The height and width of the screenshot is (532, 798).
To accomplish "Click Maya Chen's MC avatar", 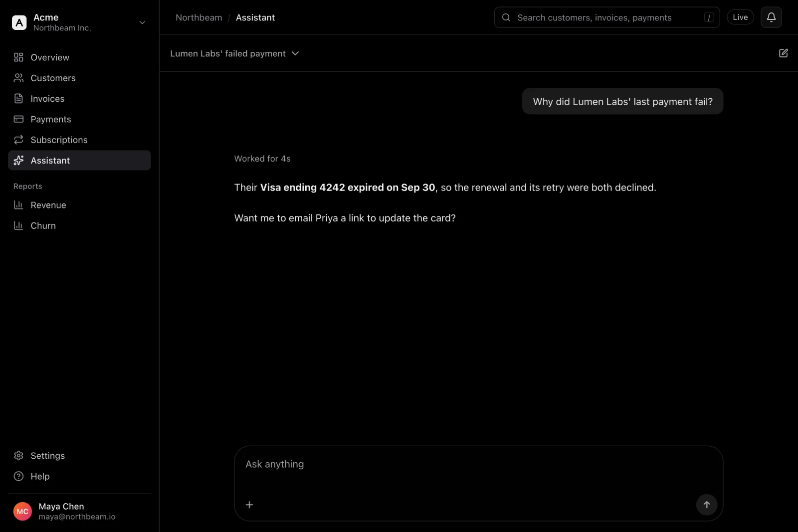I will click(x=22, y=512).
